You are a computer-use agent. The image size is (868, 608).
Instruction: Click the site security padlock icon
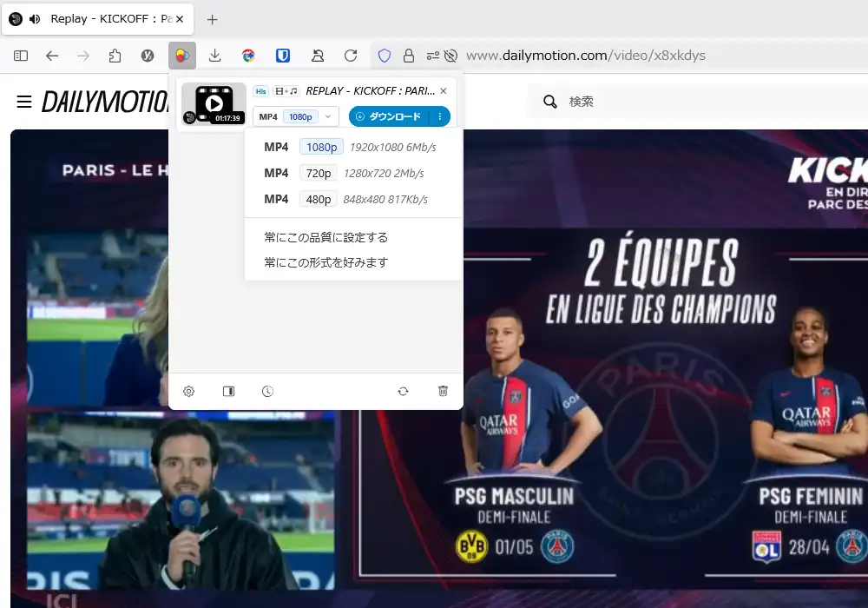coord(409,56)
